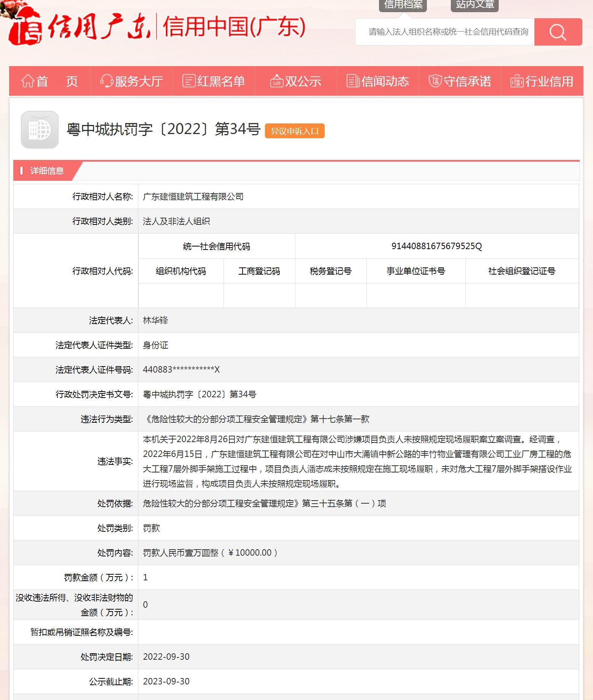Open the 红黑名单 menu item

pos(214,81)
